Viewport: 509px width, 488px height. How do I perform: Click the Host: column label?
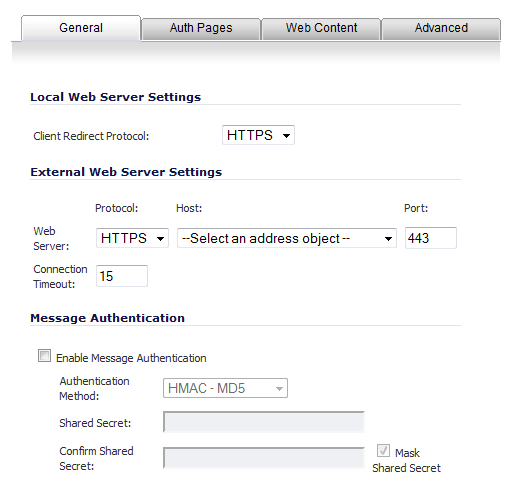[189, 208]
